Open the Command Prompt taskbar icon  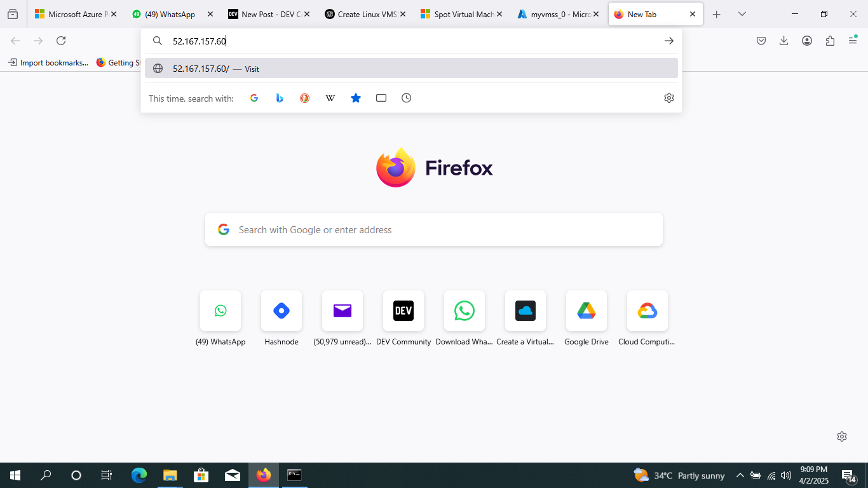294,475
